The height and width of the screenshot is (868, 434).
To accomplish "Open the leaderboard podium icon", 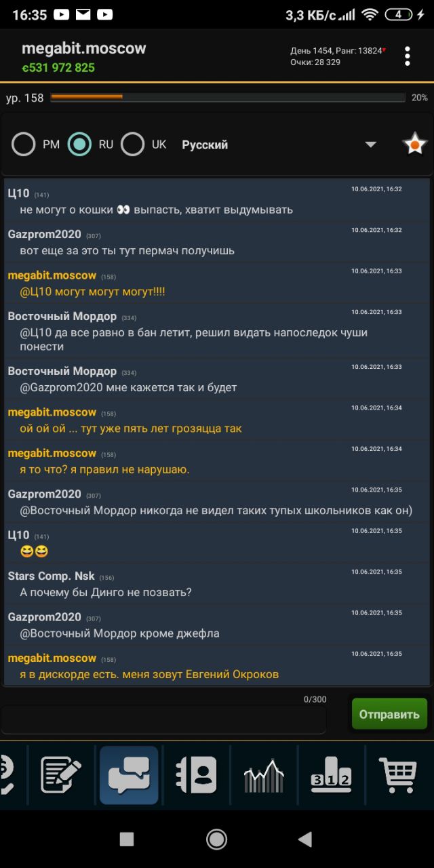I will tap(331, 776).
